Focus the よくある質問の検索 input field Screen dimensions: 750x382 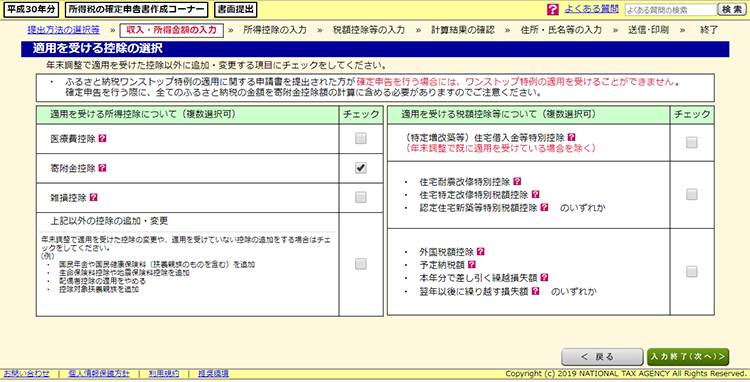[x=671, y=10]
